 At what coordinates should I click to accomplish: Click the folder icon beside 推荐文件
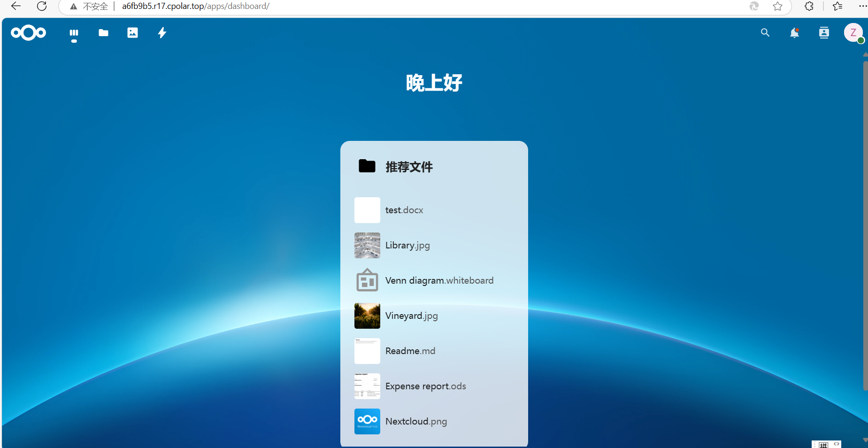click(367, 166)
